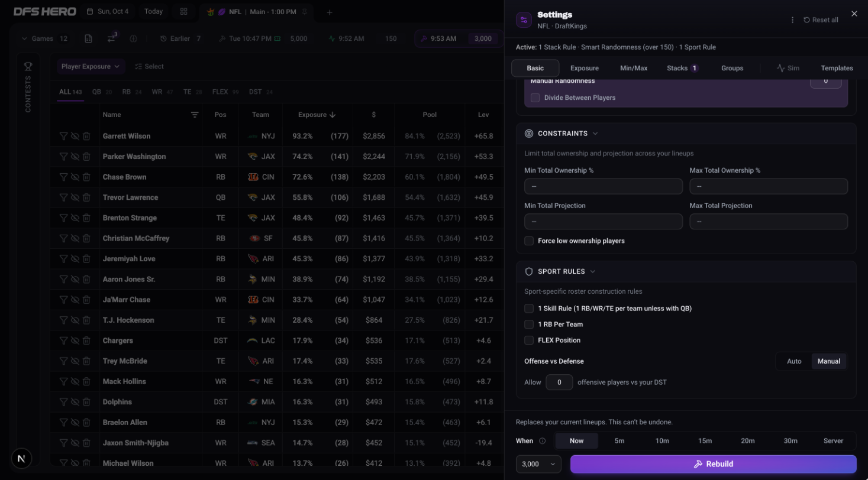Filter by Christian McCaffrey using his funnel icon
Image resolution: width=868 pixels, height=480 pixels.
click(x=63, y=238)
